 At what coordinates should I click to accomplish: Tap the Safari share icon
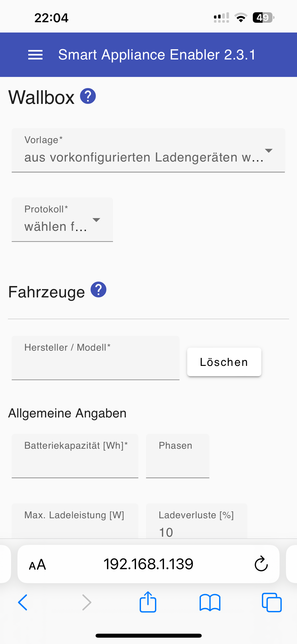148,602
